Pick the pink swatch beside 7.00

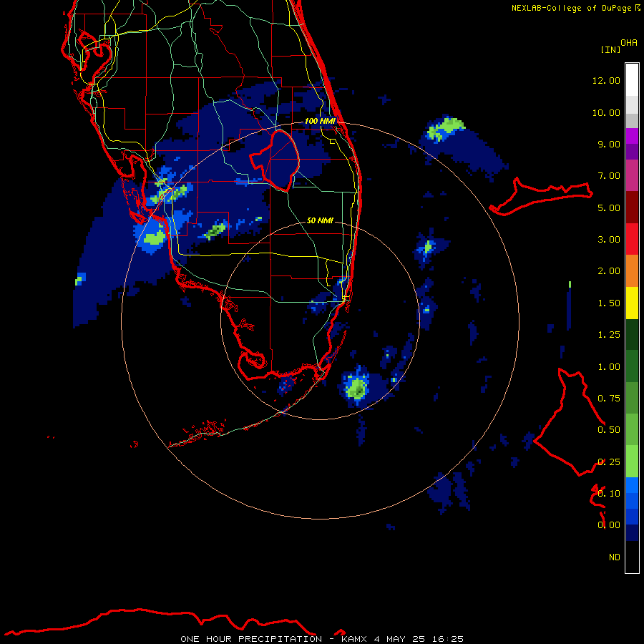[x=632, y=175]
